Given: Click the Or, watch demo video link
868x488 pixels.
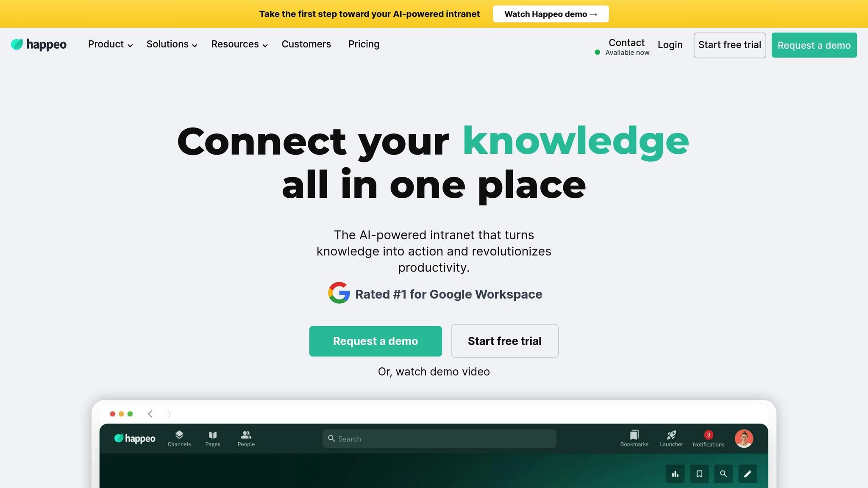Looking at the screenshot, I should coord(434,372).
